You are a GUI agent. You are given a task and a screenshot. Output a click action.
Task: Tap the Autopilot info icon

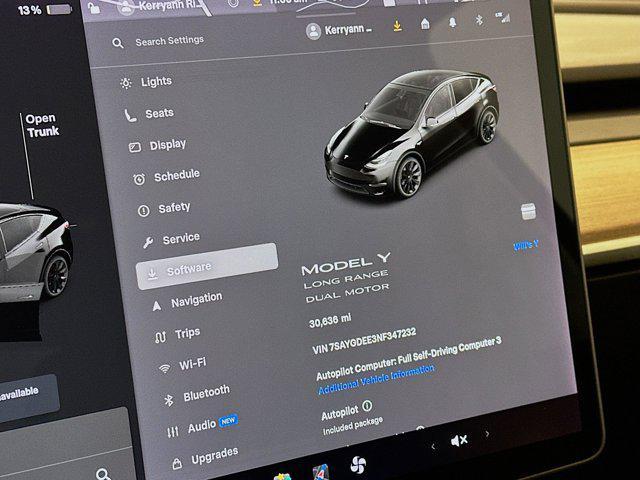[x=367, y=406]
